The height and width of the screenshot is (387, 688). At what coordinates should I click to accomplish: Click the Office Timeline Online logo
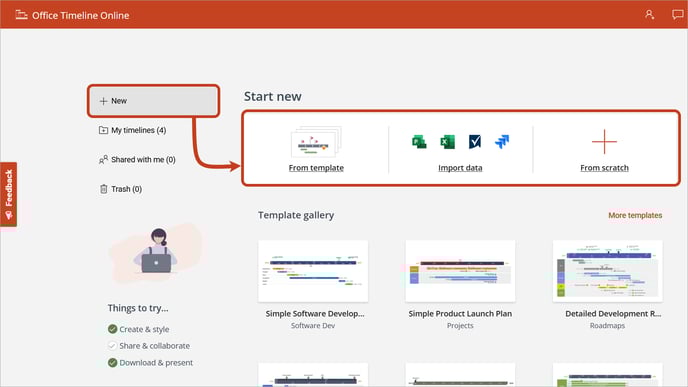[72, 15]
